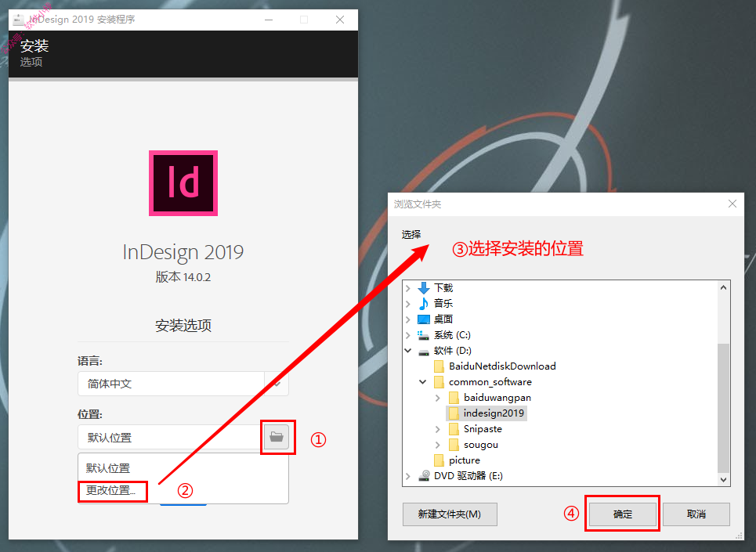Click the 取消 button
Image resolution: width=756 pixels, height=552 pixels.
[696, 514]
